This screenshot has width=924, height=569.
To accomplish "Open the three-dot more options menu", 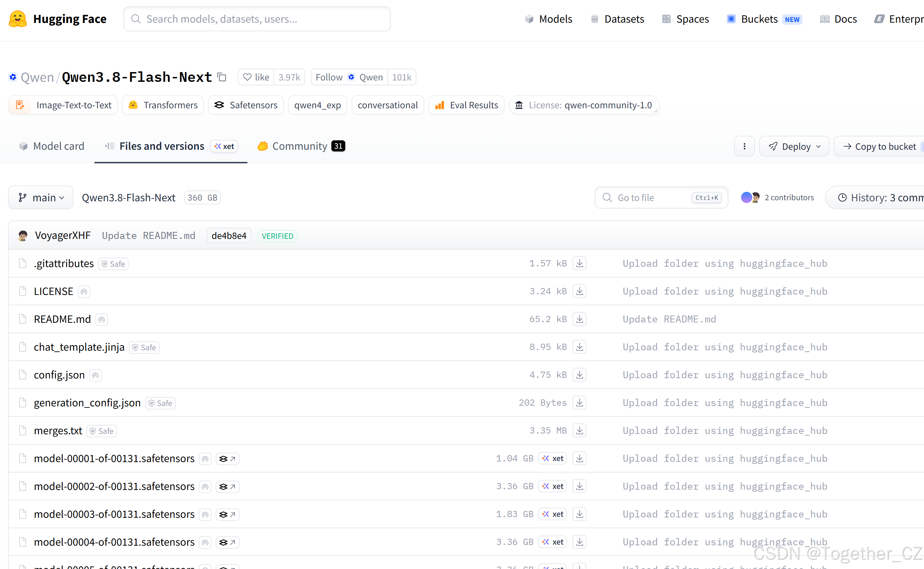I will (x=745, y=146).
